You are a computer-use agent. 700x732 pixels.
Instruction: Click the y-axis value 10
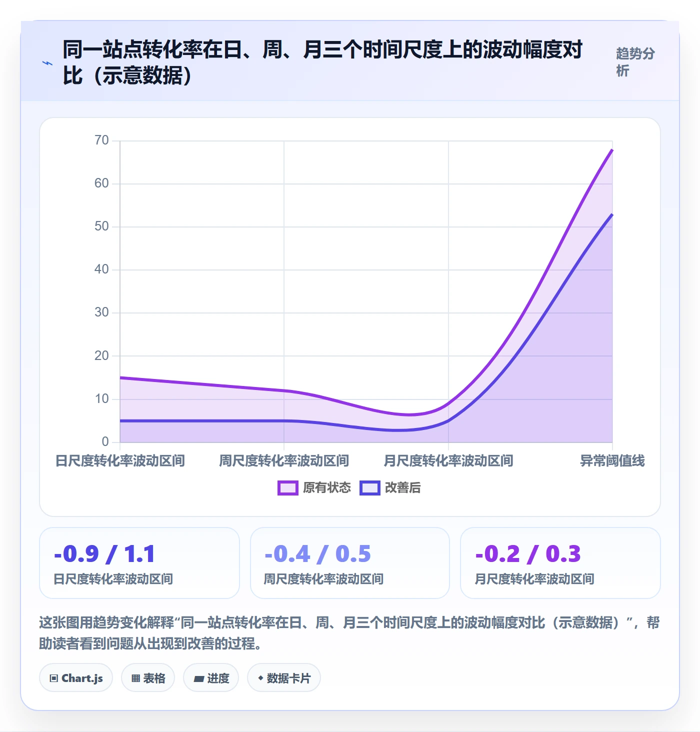(x=101, y=399)
